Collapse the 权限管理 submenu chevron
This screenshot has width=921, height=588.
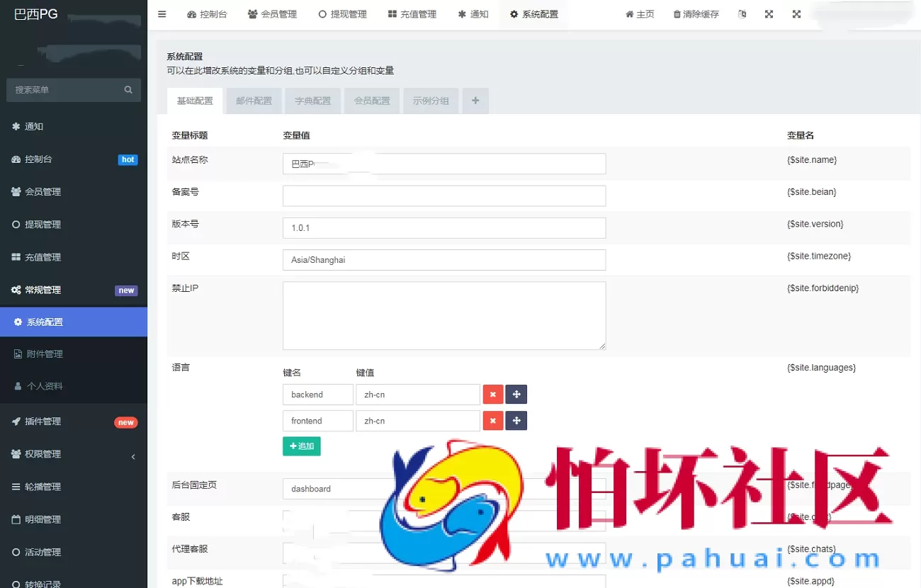click(133, 457)
